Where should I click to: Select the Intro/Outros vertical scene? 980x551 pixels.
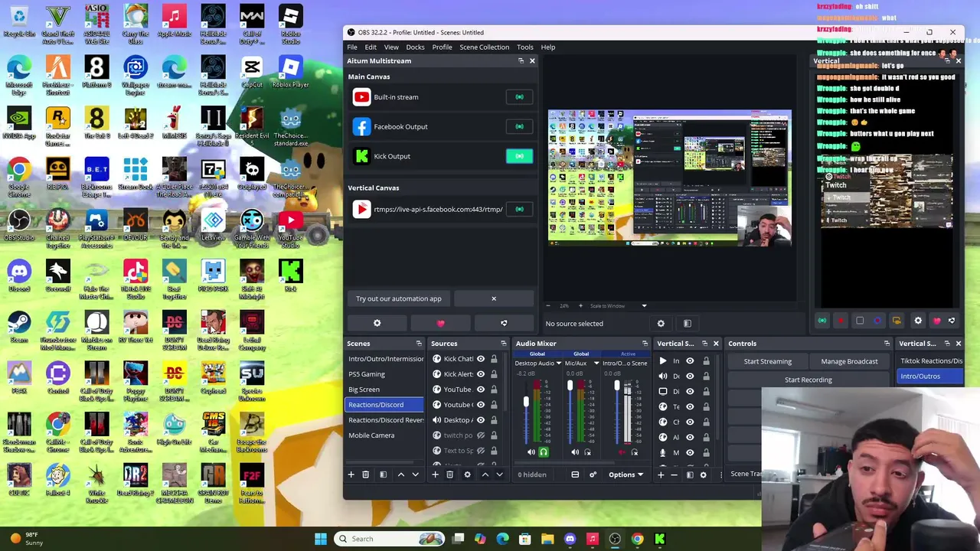[929, 377]
